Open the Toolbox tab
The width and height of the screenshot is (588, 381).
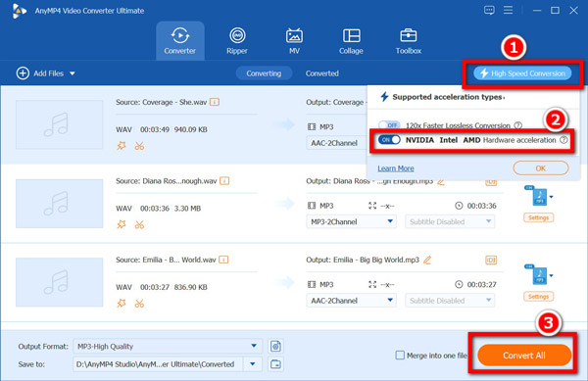409,41
